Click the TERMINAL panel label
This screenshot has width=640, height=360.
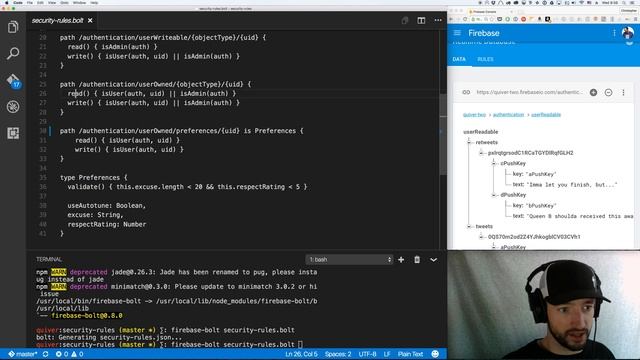(49, 260)
